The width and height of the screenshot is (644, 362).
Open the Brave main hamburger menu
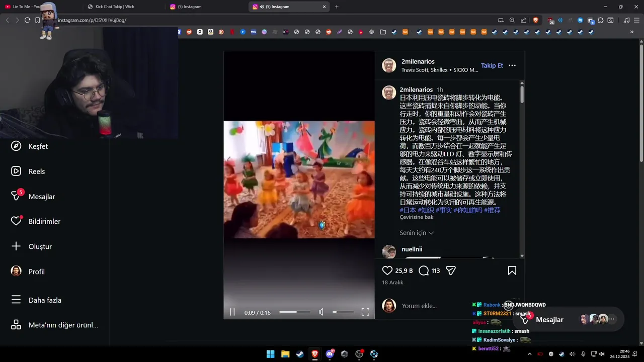[x=637, y=20]
